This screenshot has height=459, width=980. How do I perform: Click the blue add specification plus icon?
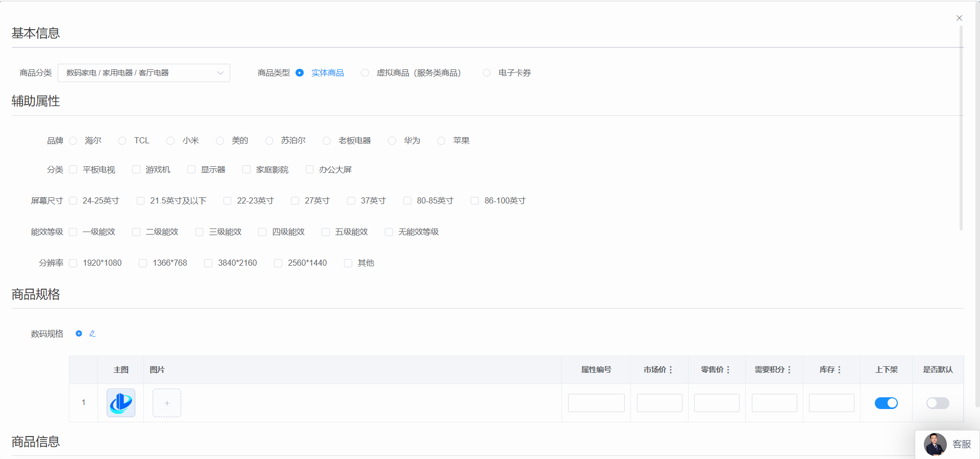79,334
